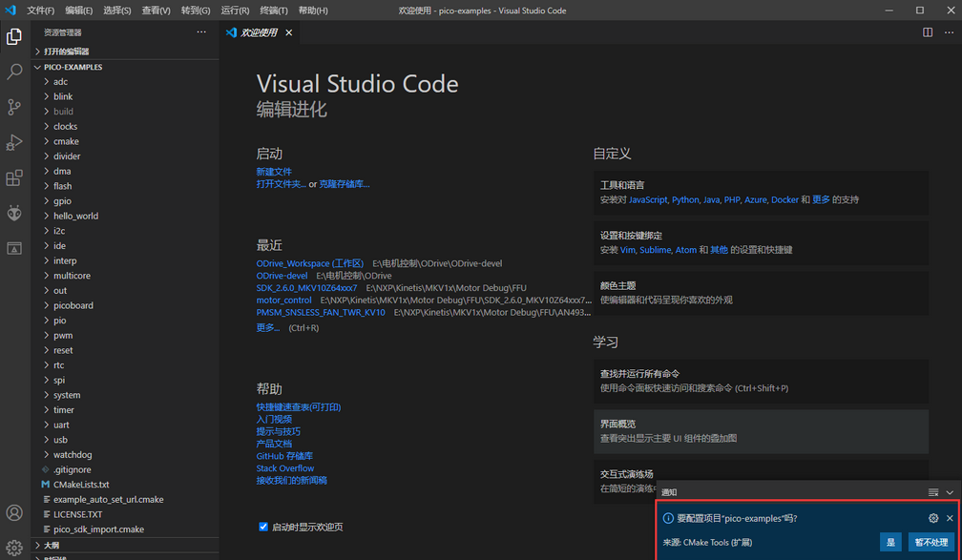Open the 选择(S) menu
The image size is (962, 560).
[x=116, y=10]
